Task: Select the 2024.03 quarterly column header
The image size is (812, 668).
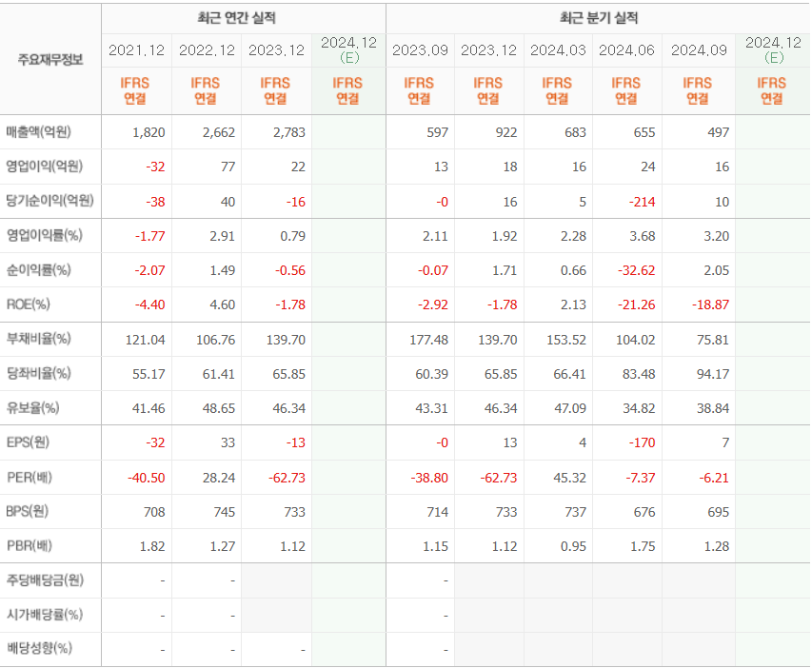Action: tap(558, 49)
